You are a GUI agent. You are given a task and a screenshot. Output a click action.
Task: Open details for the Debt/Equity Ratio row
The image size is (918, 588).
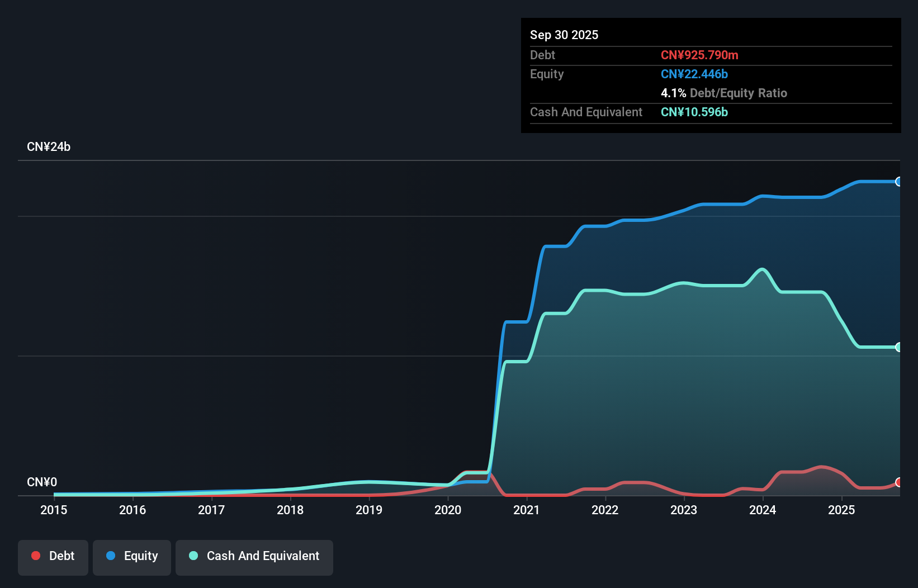click(x=724, y=93)
